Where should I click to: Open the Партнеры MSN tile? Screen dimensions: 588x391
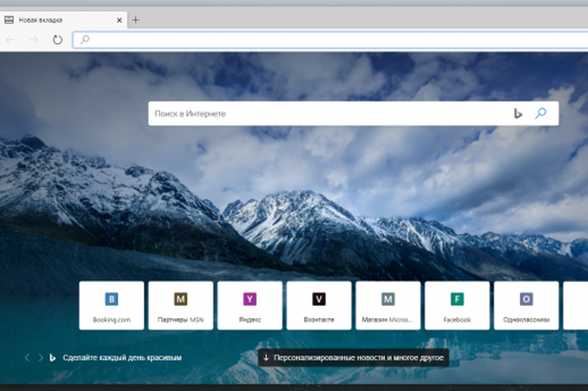181,306
